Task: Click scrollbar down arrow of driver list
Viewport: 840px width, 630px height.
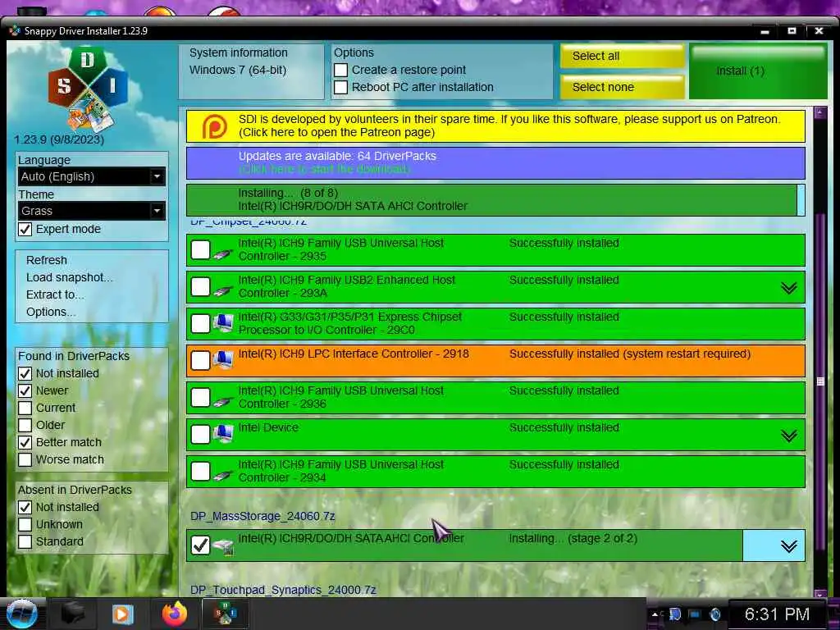Action: click(x=819, y=594)
